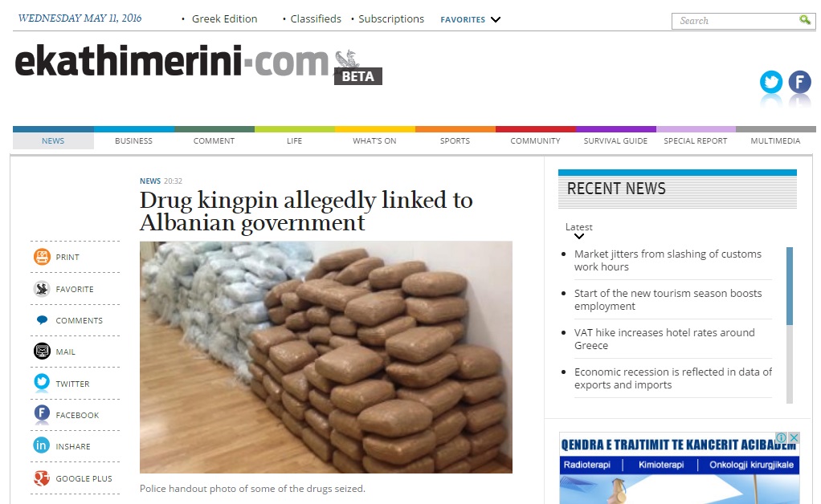
Task: Click inside the Search input field
Action: (736, 21)
